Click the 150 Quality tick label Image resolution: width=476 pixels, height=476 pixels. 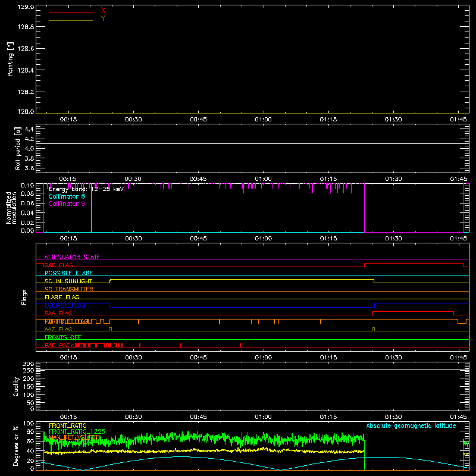click(x=29, y=387)
